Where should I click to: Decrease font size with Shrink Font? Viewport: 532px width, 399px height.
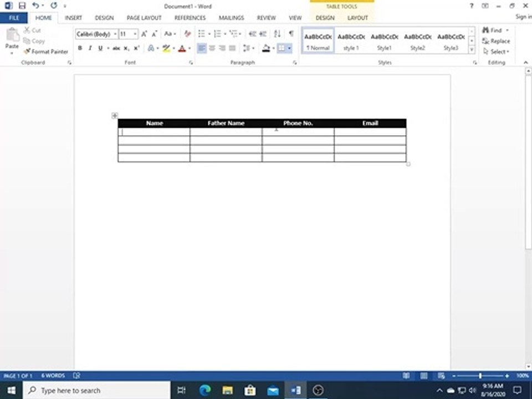[155, 34]
